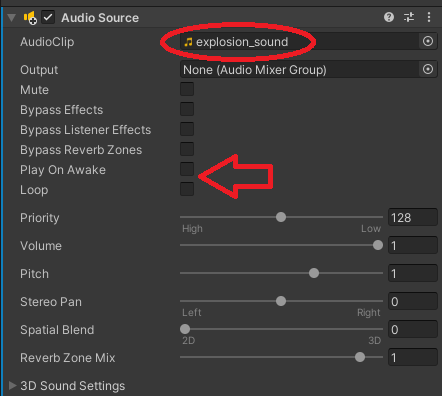Click the Volume value field
The width and height of the screenshot is (442, 396).
(x=413, y=245)
